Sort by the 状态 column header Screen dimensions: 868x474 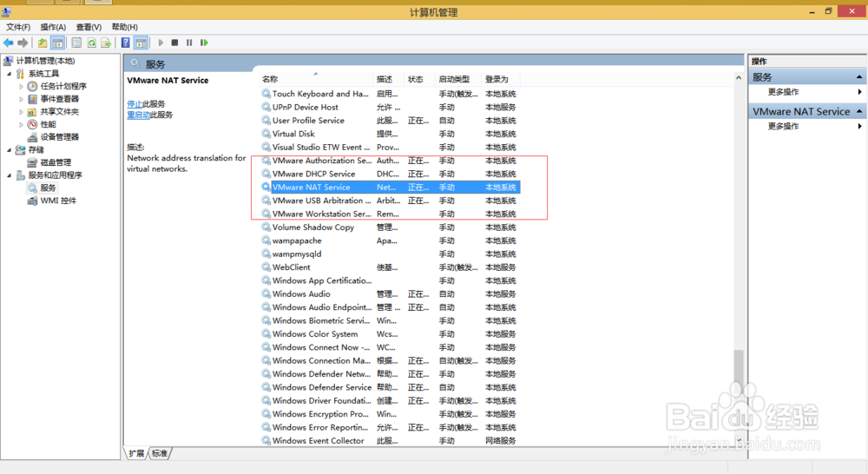coord(419,79)
